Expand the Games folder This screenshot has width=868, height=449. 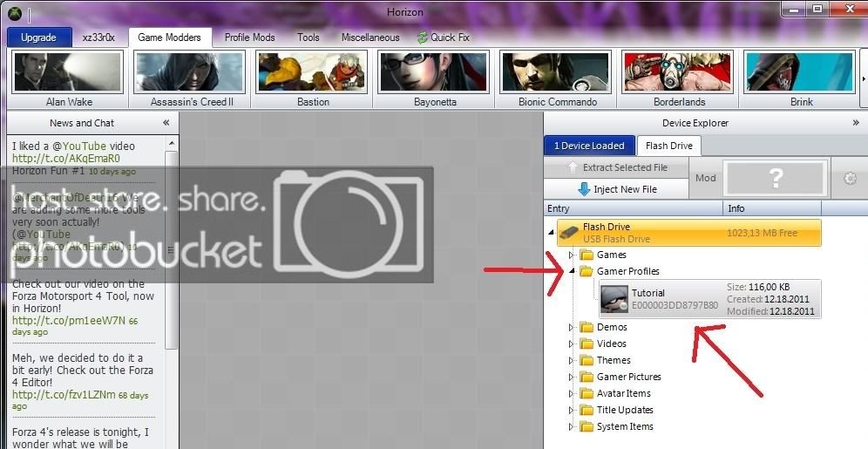571,255
